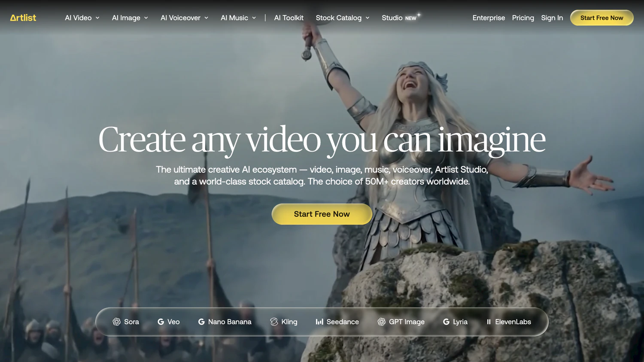Select the Sora model label
This screenshot has height=362, width=644.
click(131, 322)
